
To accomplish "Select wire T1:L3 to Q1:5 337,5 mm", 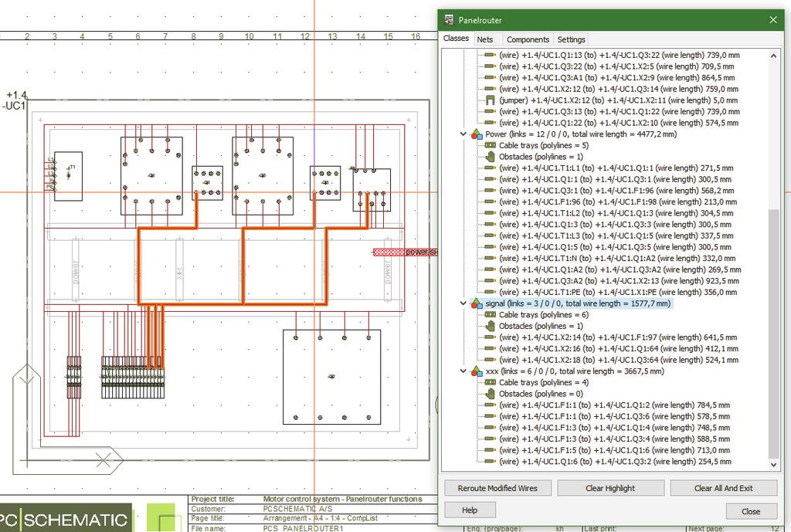I will coord(616,236).
